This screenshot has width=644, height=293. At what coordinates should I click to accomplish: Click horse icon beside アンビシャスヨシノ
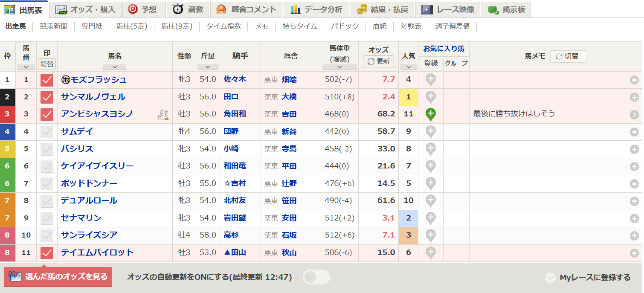click(163, 114)
